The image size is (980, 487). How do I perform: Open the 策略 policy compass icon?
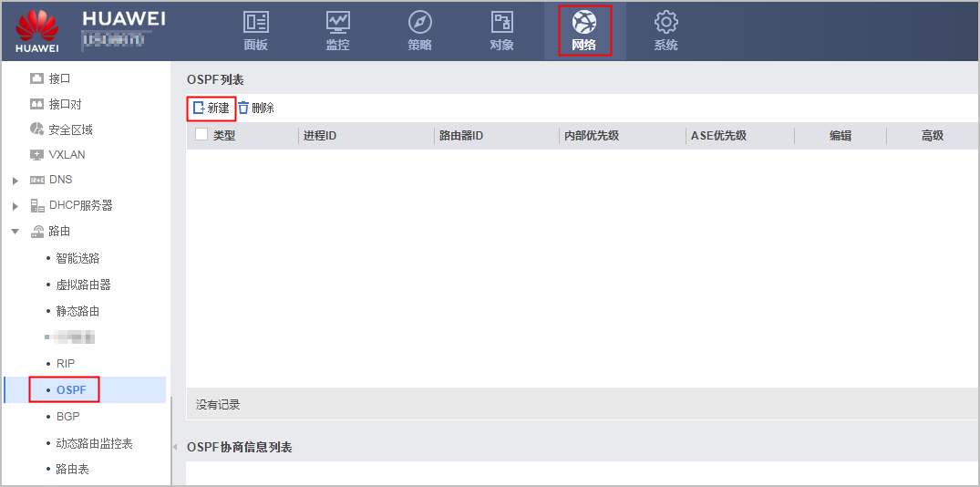419,22
